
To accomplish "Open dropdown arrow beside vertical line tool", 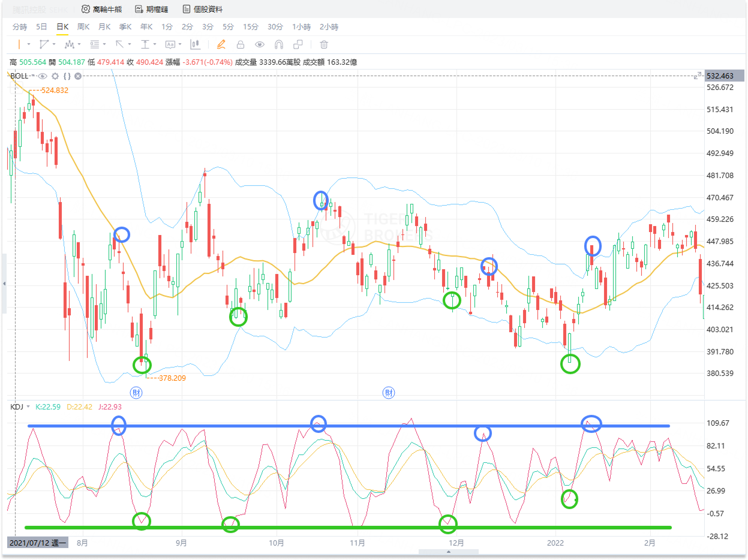I will pos(29,44).
